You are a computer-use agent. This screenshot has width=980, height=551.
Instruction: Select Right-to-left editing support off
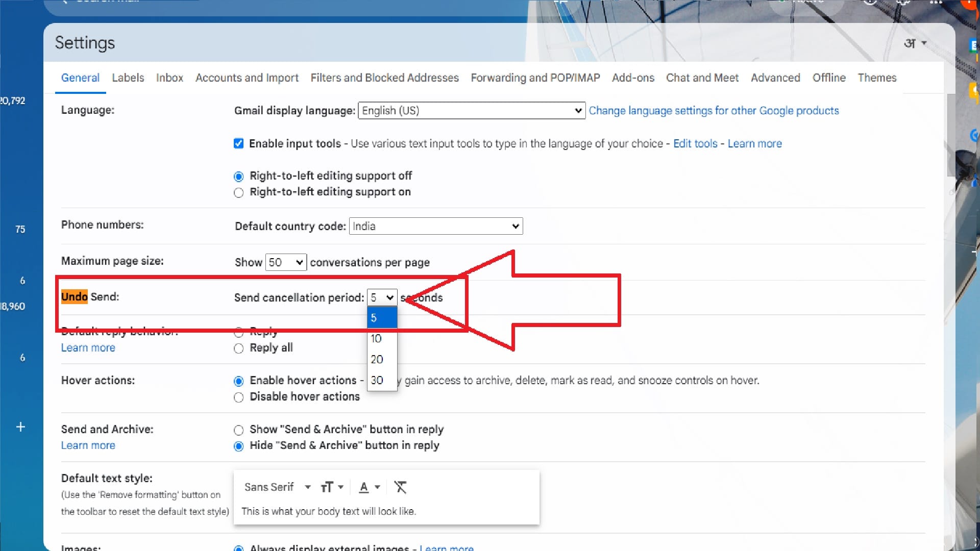click(x=238, y=177)
